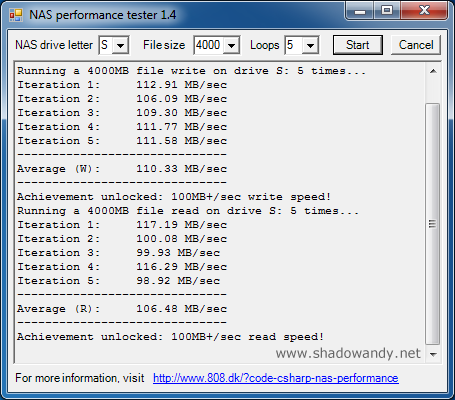
Task: Cancel the running test
Action: [416, 45]
